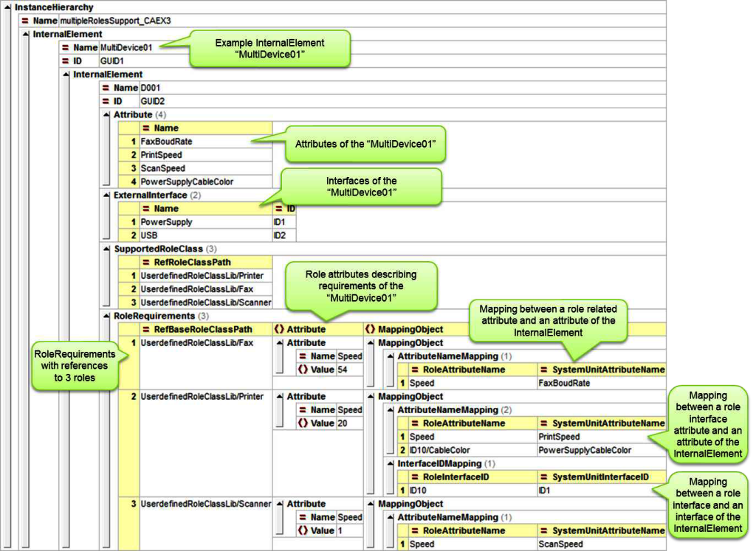Click the element icon beside Value 54
This screenshot has width=756, height=551.
[303, 370]
